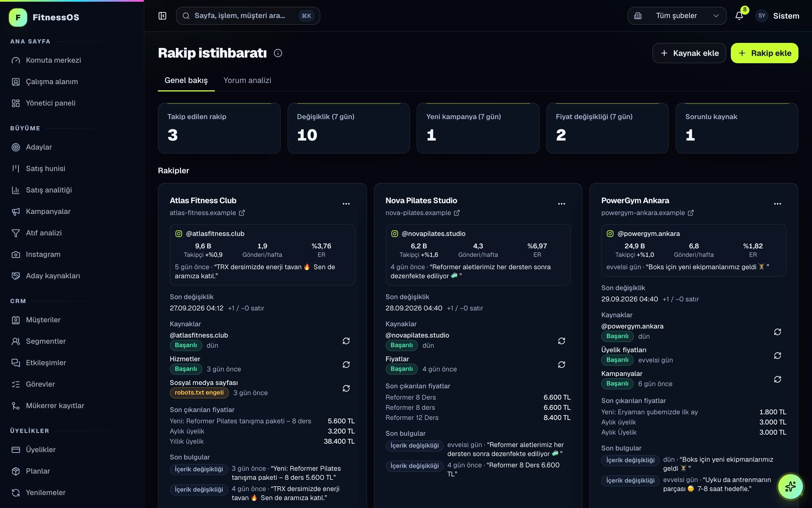Click the Yıllık üyelik 38.400 TL price row

coord(262,441)
